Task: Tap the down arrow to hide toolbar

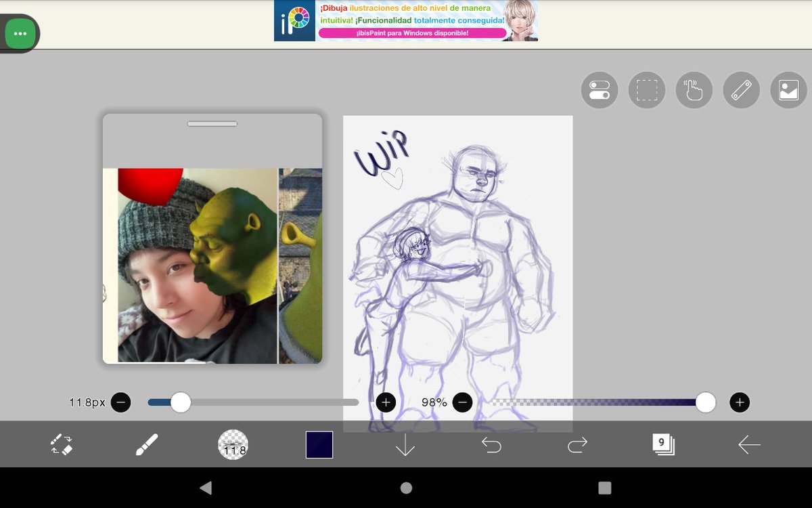Action: pyautogui.click(x=405, y=445)
